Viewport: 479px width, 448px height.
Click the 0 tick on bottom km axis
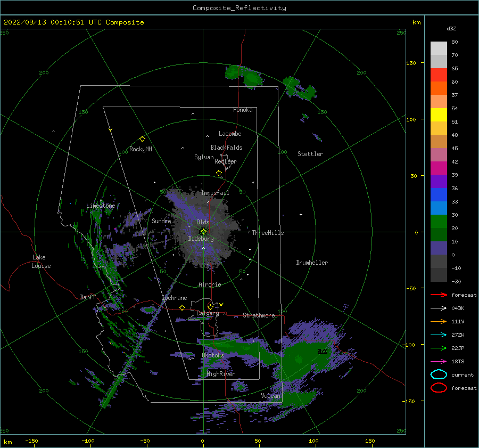point(203,441)
